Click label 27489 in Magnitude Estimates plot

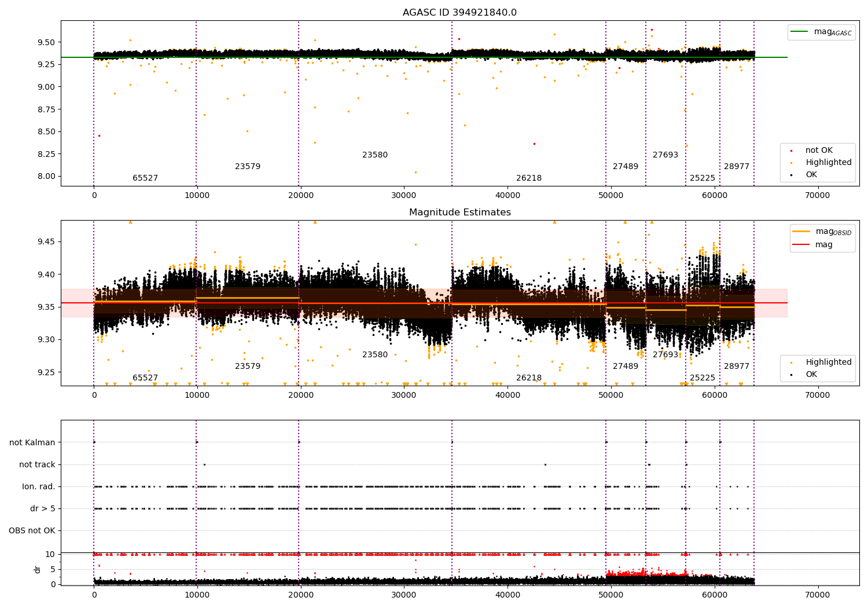626,367
